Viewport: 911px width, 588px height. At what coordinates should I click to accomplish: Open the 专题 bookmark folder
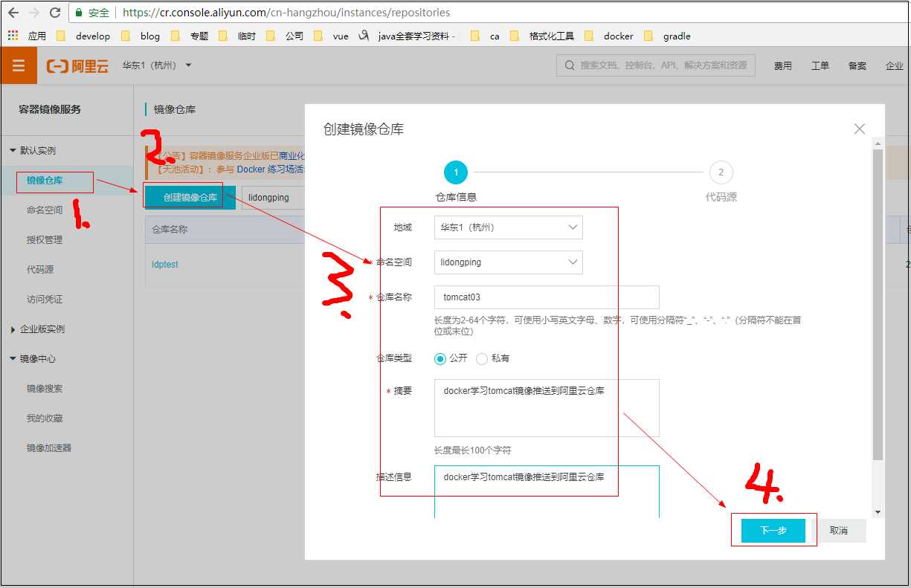click(x=190, y=36)
